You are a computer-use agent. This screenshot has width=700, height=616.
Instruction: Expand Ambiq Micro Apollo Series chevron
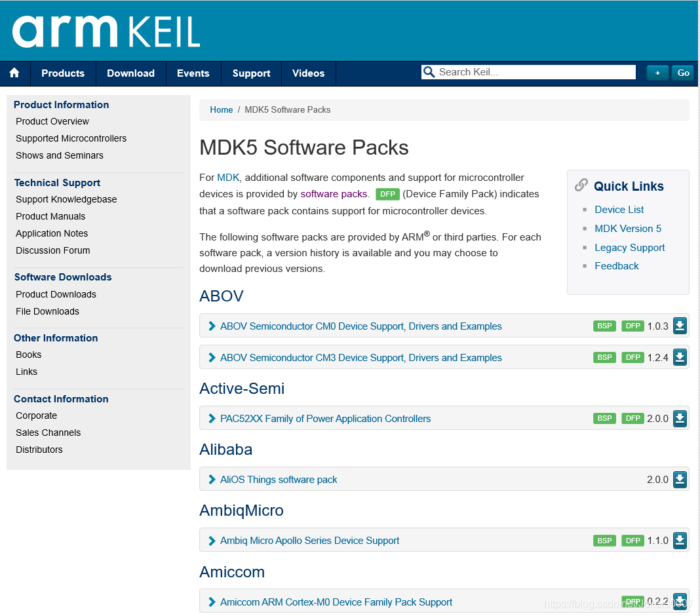pyautogui.click(x=212, y=541)
